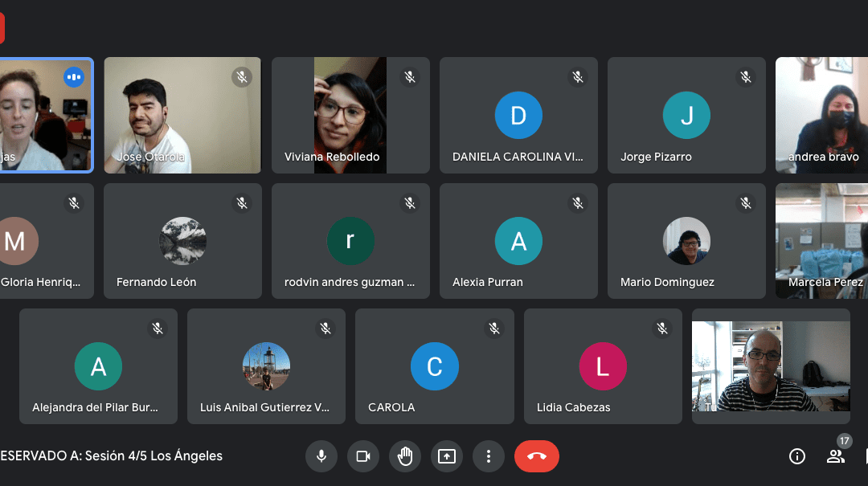Click the name label Alexia Purran
The height and width of the screenshot is (486, 868).
click(488, 282)
